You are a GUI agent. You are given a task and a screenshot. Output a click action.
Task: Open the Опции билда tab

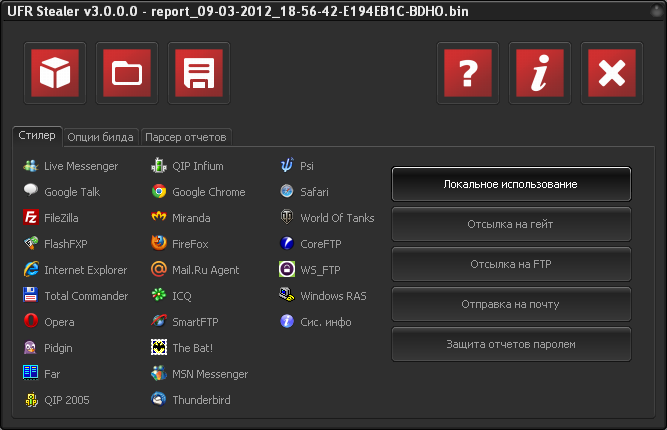pyautogui.click(x=100, y=137)
